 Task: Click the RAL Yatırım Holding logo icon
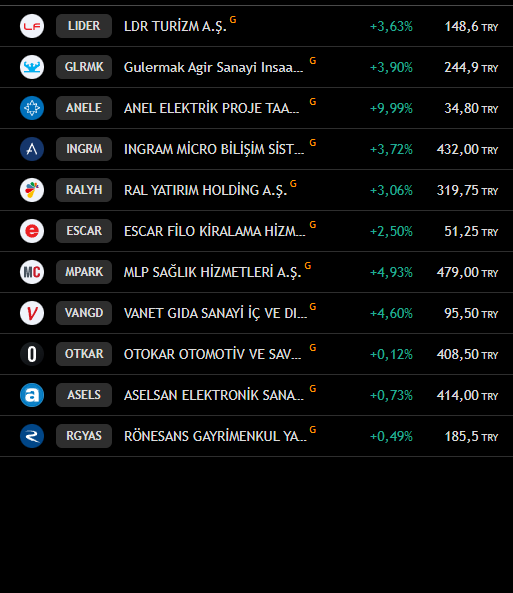(x=32, y=190)
